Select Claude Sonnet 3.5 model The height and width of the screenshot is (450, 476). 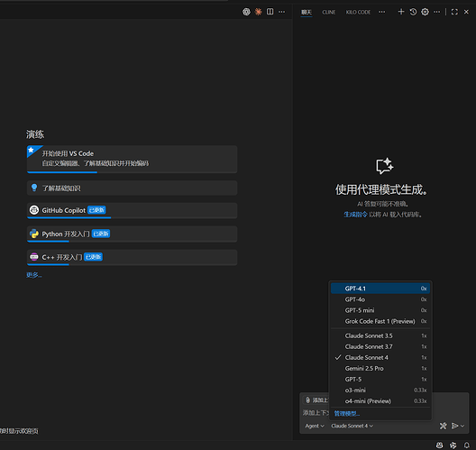point(380,335)
